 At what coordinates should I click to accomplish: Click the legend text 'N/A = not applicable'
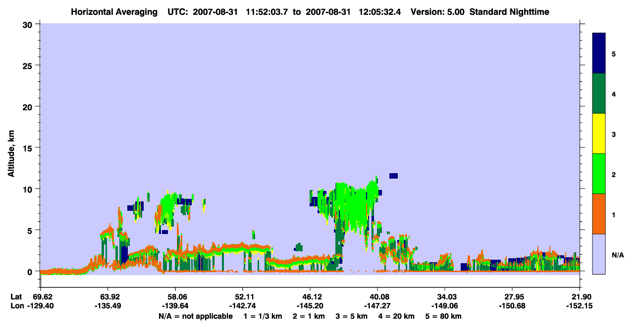pos(196,316)
